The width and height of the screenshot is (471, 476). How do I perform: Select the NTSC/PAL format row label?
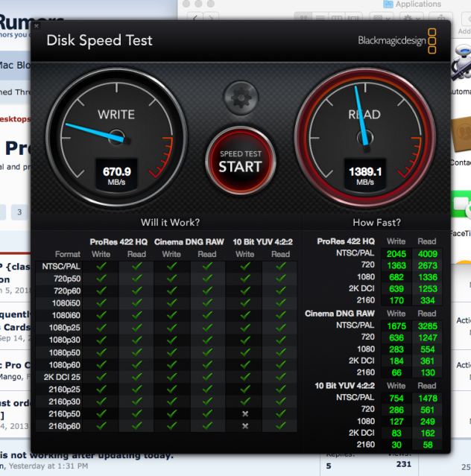pos(61,267)
